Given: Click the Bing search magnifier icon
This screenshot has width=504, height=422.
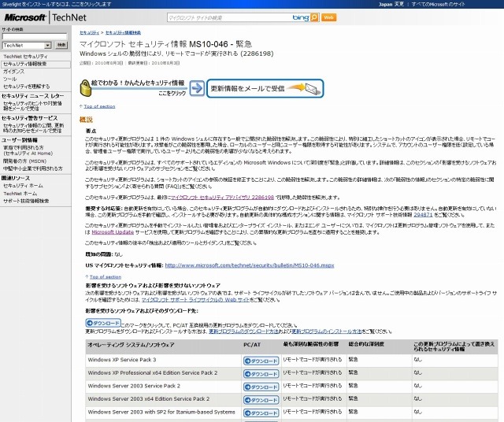Looking at the screenshot, I should coord(315,17).
